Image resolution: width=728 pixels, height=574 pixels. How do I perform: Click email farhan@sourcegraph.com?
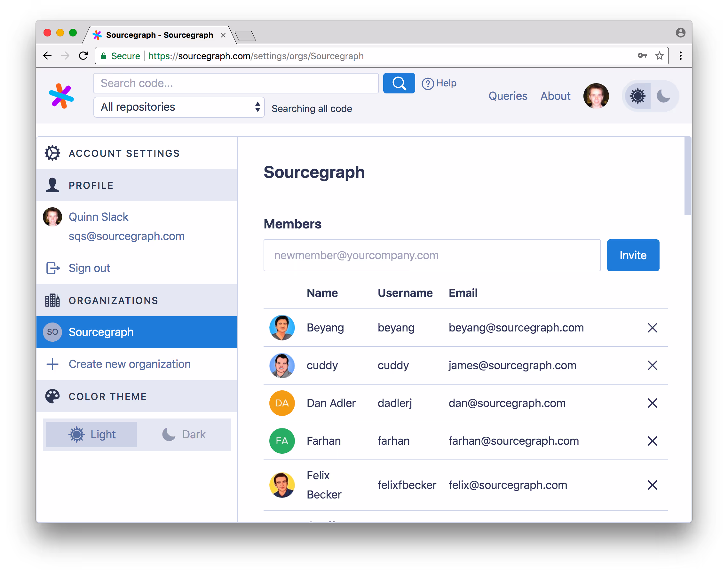coord(514,441)
